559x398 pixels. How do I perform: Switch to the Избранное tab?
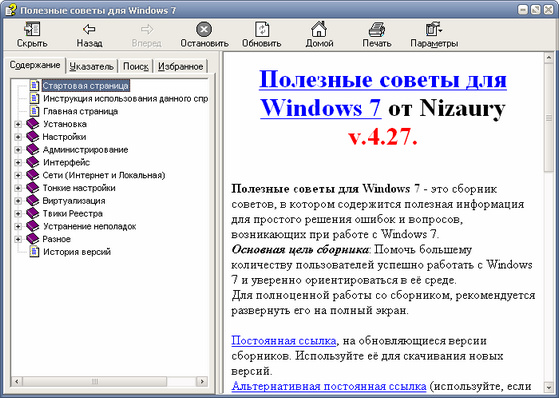pos(180,66)
